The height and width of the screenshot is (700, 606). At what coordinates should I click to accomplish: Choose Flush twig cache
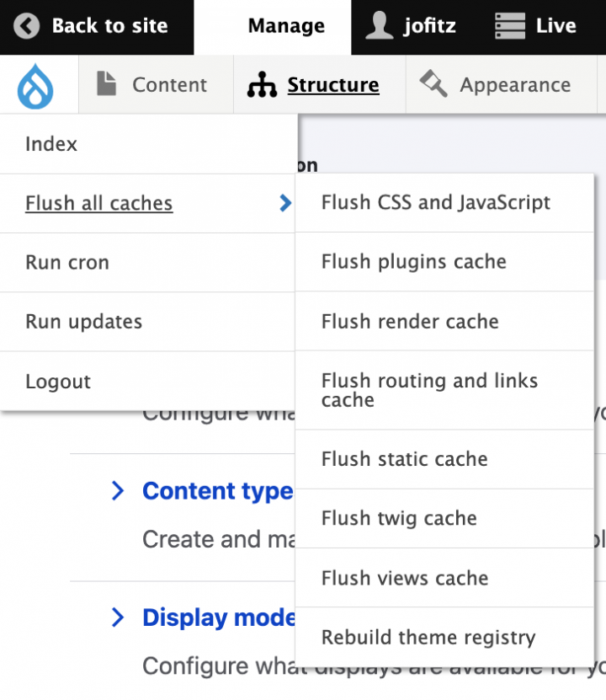(398, 519)
